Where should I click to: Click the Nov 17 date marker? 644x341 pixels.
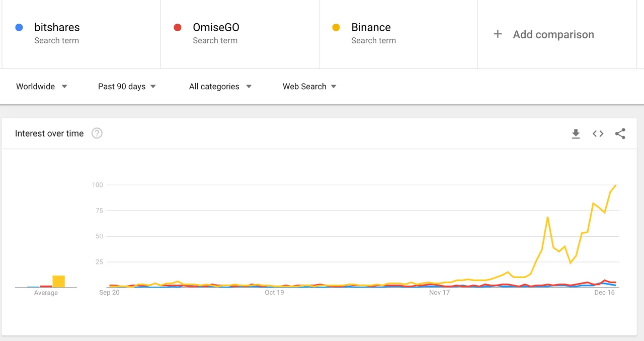point(439,293)
